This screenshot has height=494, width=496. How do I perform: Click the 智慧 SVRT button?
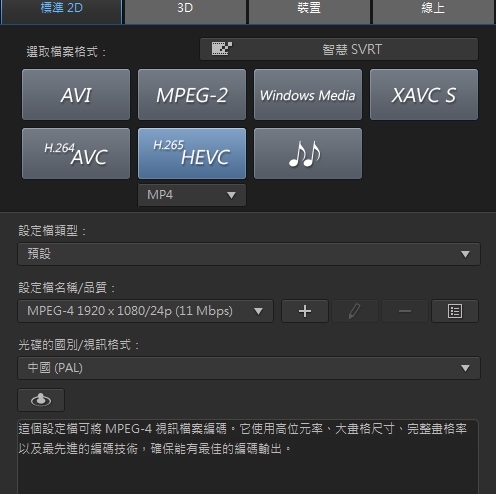pyautogui.click(x=339, y=49)
